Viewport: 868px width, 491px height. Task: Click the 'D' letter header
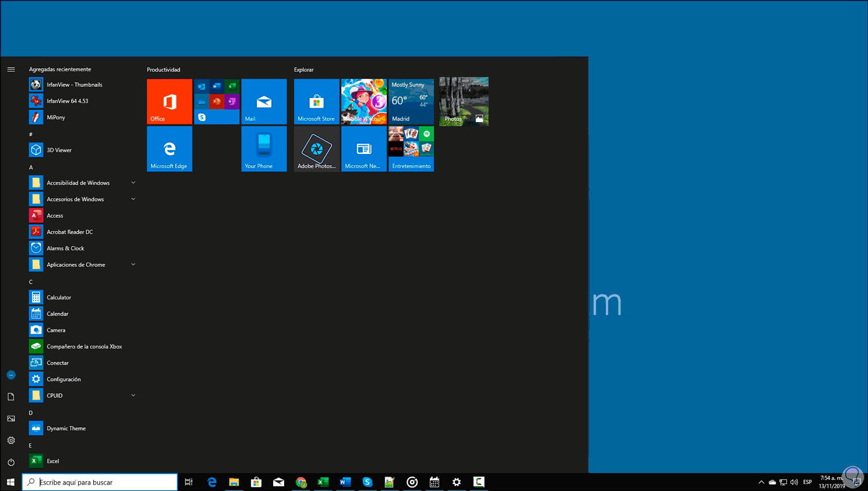31,413
